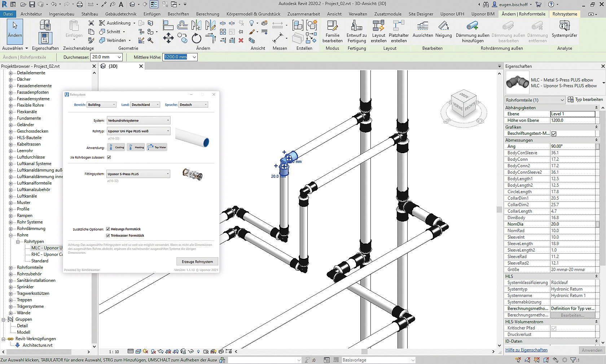This screenshot has height=364, width=606.
Task: Toggle the Tap Water application button
Action: point(157,147)
